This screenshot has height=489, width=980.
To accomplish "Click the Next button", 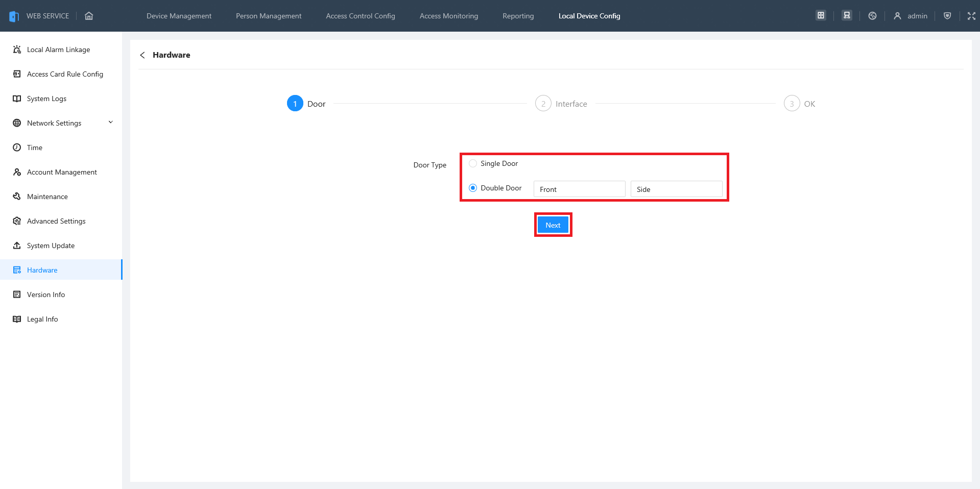I will (553, 225).
